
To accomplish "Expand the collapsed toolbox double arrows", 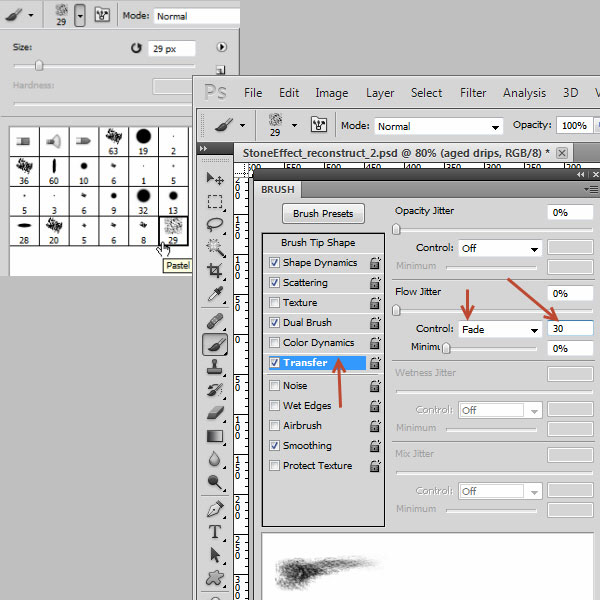I will point(203,148).
